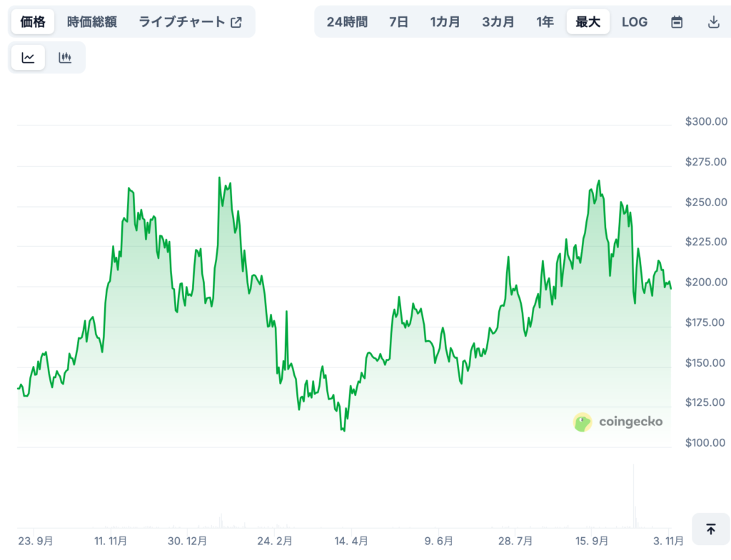Select the 1年 range button
This screenshot has height=560, width=731.
point(545,21)
